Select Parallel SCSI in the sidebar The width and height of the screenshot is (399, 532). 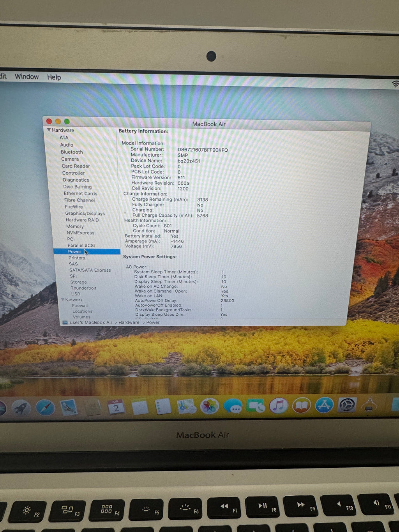click(81, 246)
